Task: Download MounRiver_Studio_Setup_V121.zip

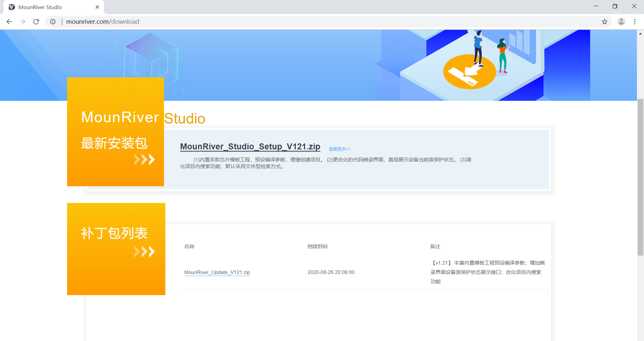Action: [x=250, y=146]
